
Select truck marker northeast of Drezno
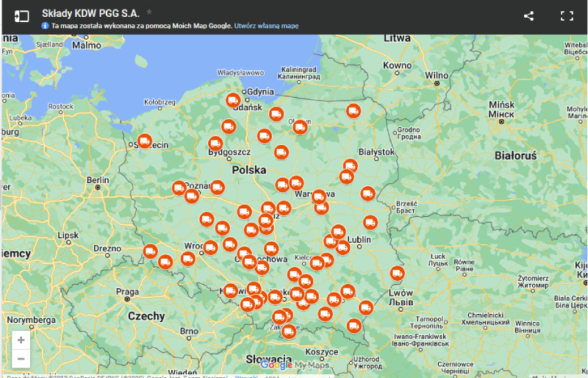[151, 251]
